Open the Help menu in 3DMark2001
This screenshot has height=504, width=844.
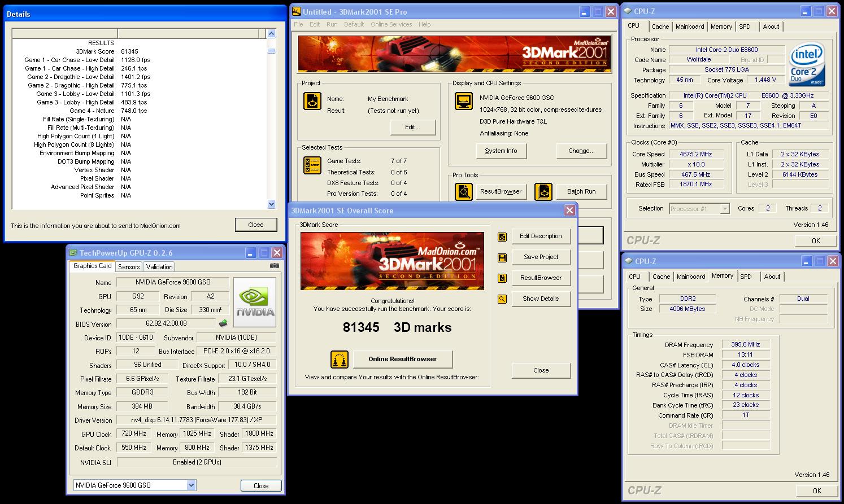pos(424,24)
